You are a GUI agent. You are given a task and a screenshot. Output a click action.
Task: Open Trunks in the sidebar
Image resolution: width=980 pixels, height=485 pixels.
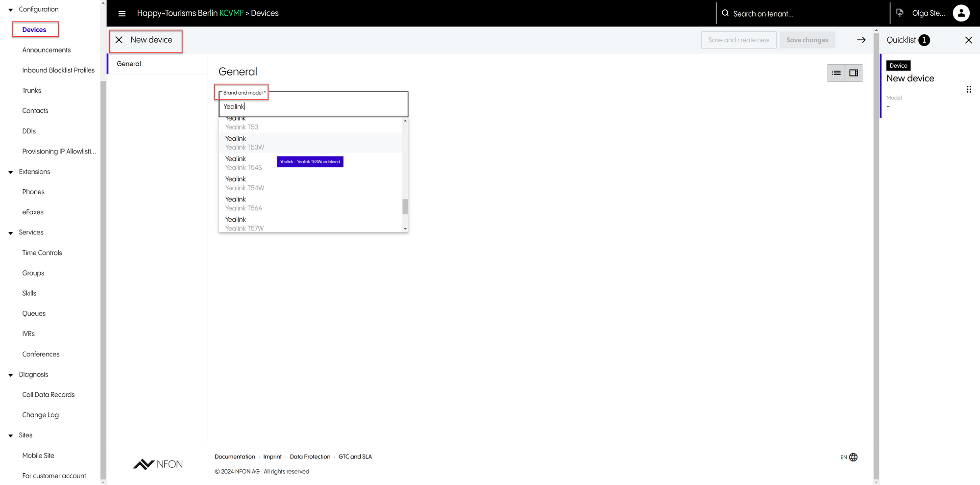click(31, 91)
